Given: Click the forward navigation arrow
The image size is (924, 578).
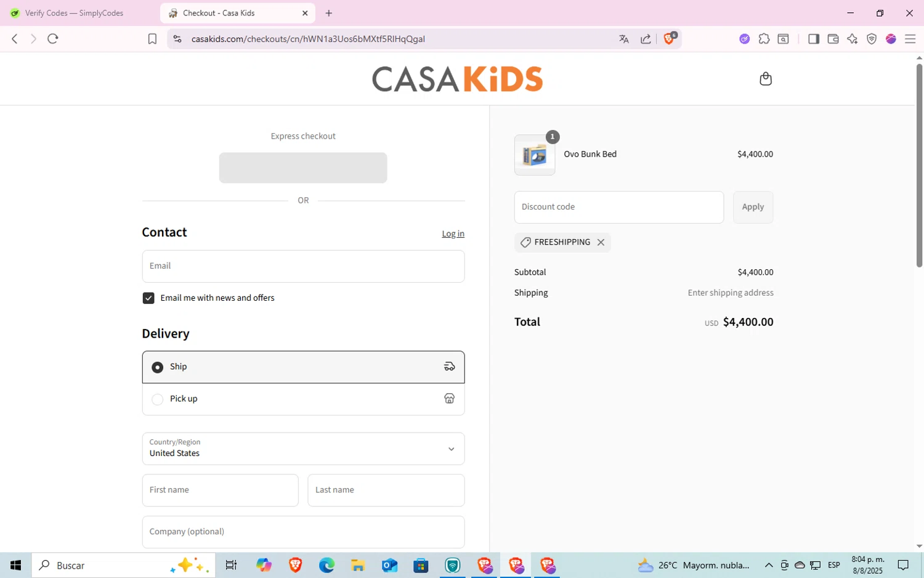Looking at the screenshot, I should click(33, 39).
